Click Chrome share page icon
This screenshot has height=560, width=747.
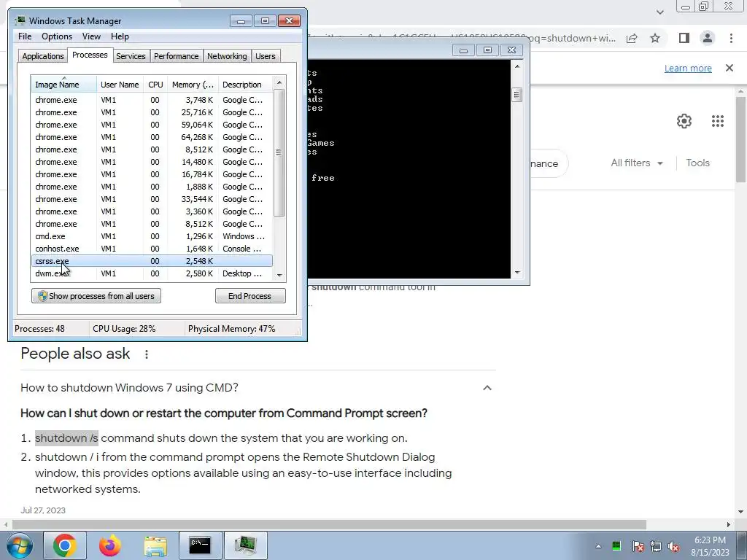[x=632, y=38]
